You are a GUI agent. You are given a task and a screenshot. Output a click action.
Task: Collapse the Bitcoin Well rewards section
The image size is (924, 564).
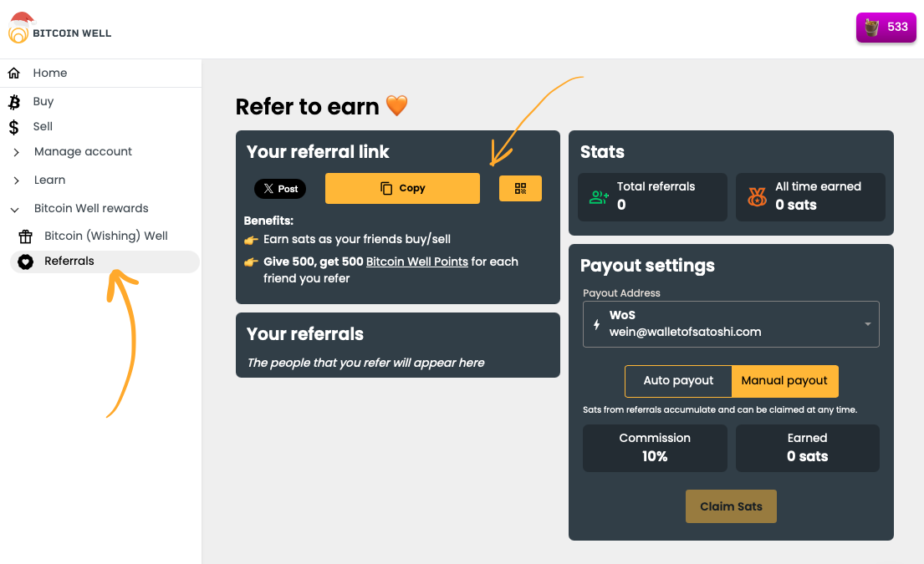(x=17, y=209)
